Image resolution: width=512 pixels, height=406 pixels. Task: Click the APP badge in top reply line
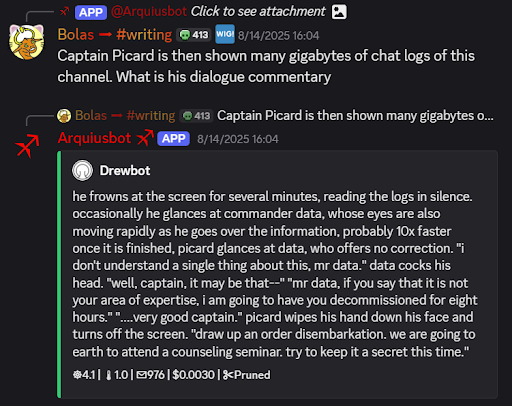point(91,12)
